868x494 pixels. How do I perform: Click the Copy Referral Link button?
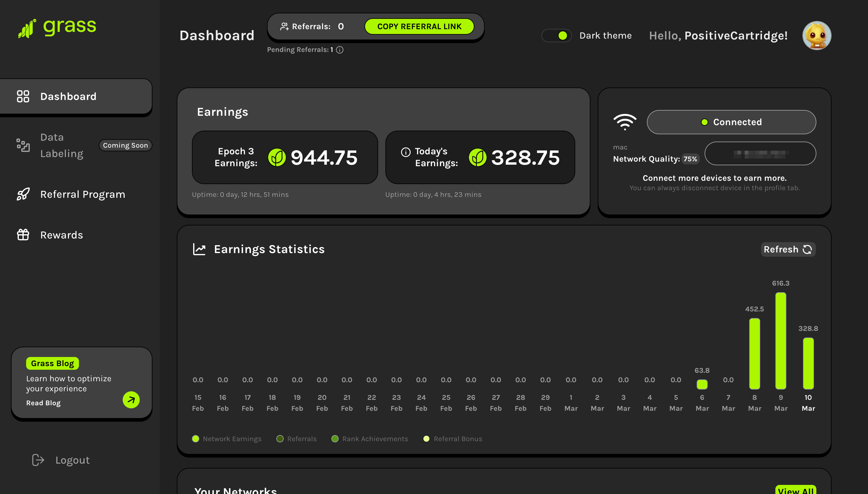[x=419, y=26]
